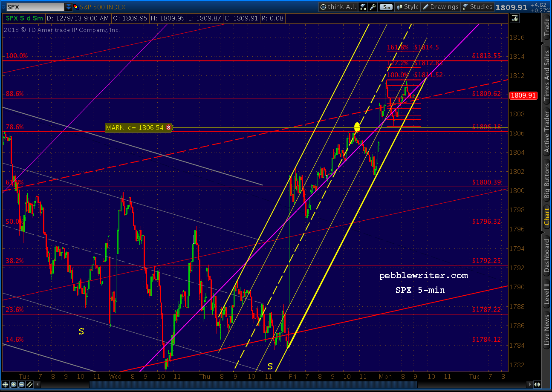Toggle the cursor style icon beside think A.I.
This screenshot has width=552, height=392.
coord(363,7)
